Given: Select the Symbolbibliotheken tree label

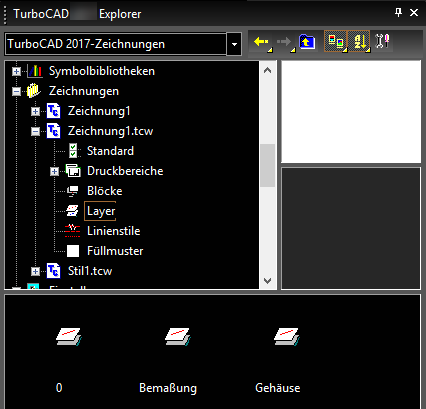Looking at the screenshot, I should click(102, 71).
